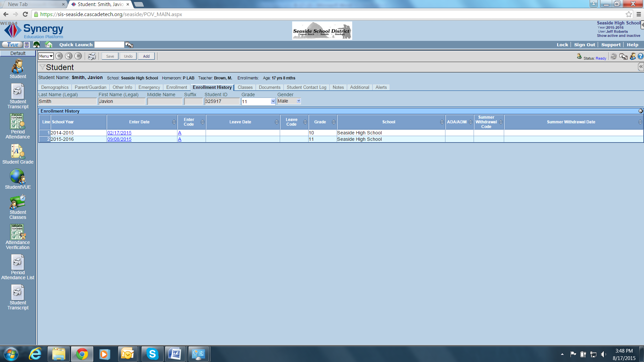
Task: Click inside the Quick Launch text field
Action: tap(109, 45)
